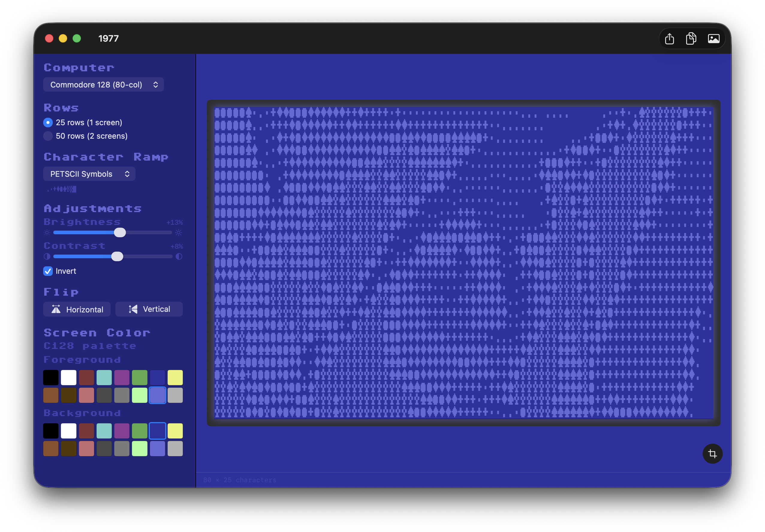Uncheck the Invert checkbox
This screenshot has width=765, height=532.
(48, 271)
